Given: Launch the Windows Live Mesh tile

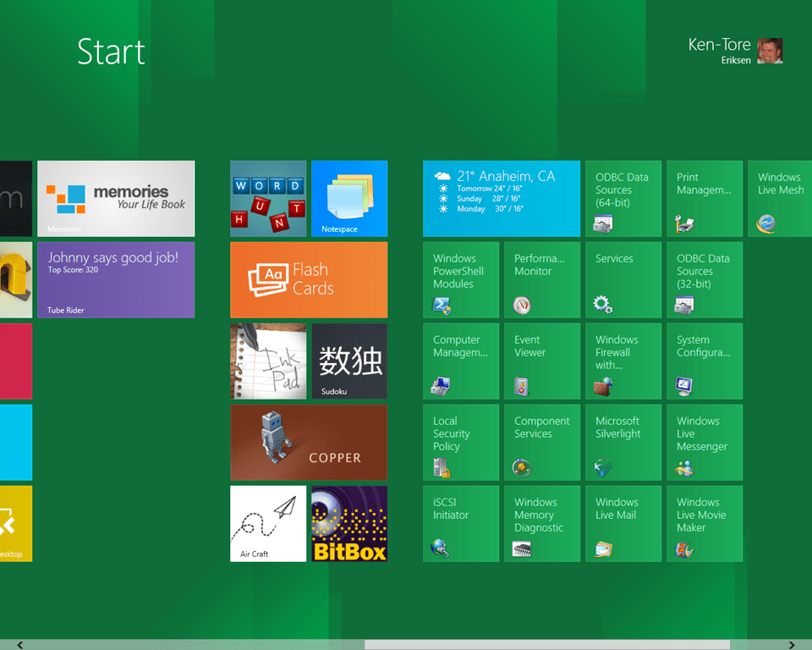Looking at the screenshot, I should click(780, 199).
